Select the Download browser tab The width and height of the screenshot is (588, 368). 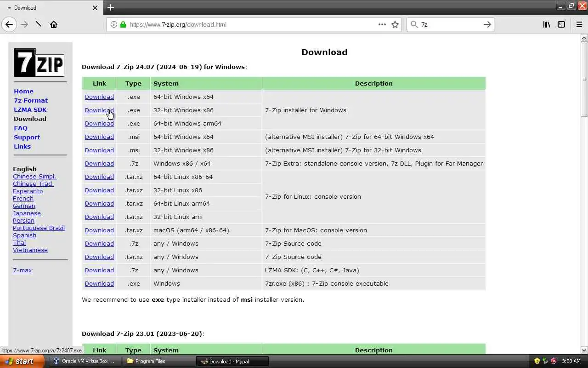click(51, 8)
